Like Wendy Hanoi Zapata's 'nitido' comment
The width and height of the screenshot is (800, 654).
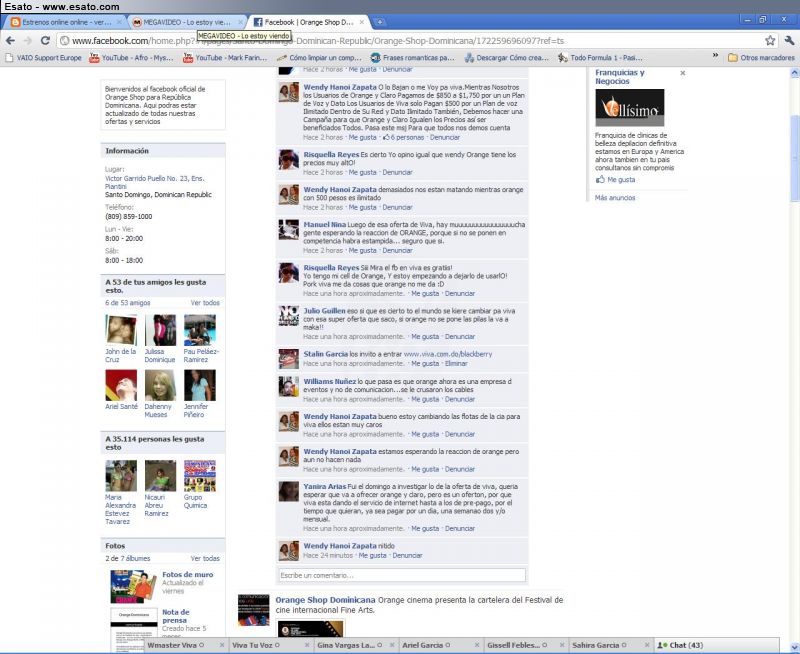(x=372, y=556)
